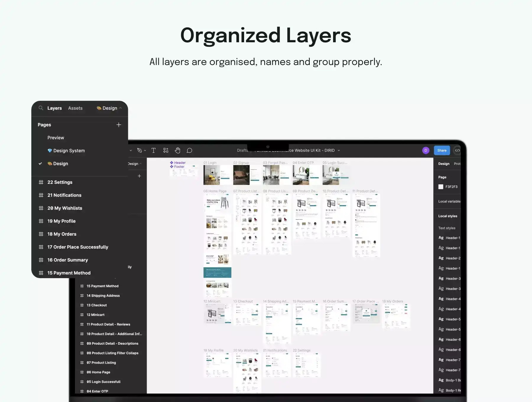The image size is (532, 402).
Task: Select the Comment tool
Action: [x=189, y=150]
